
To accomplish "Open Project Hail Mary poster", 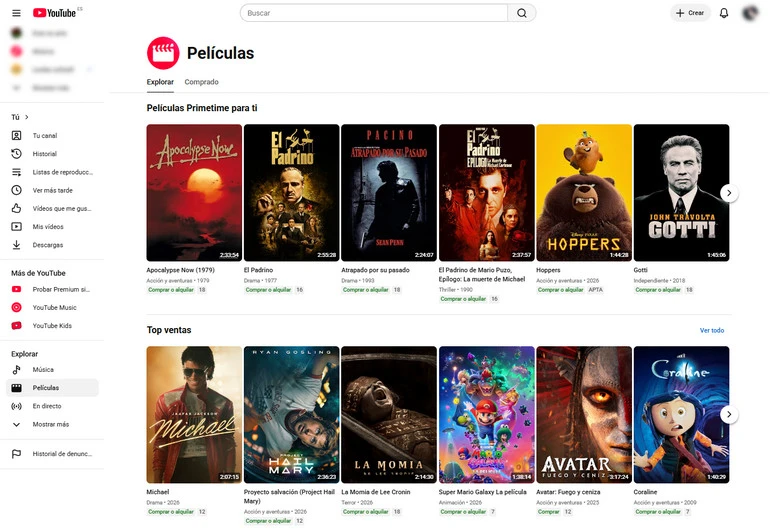I will pos(292,415).
